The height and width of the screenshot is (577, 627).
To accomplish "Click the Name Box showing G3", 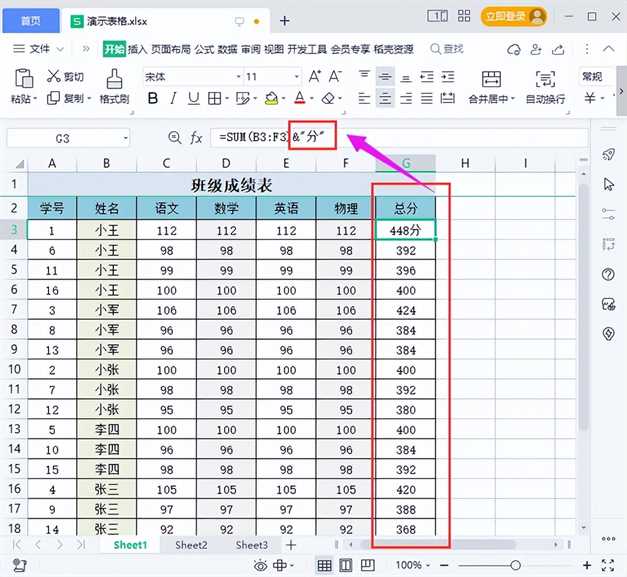I will (x=63, y=138).
